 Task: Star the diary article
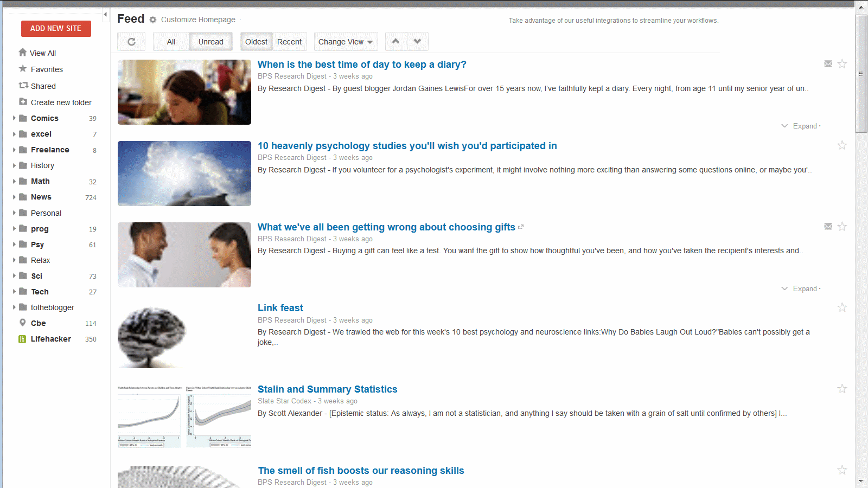coord(842,64)
